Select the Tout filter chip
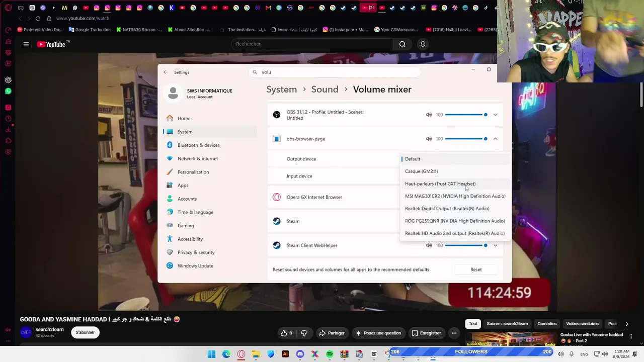 tap(473, 324)
